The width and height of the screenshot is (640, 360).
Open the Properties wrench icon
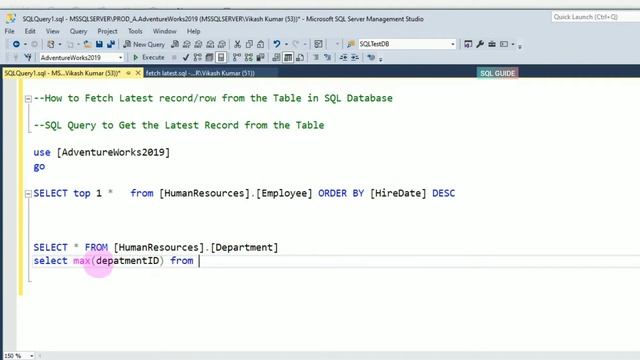tap(480, 44)
